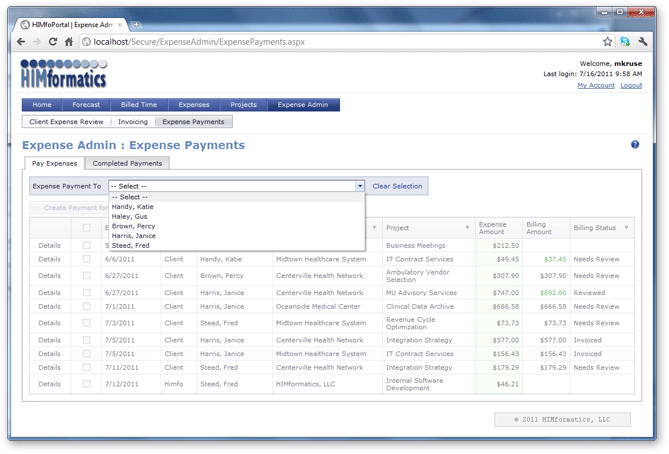Screen dimensions: 669x454
Task: Go to browser home page icon
Action: tap(69, 42)
